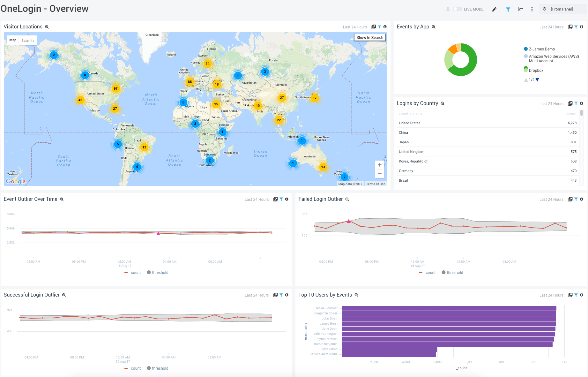Click the edit pencil icon in dashboard header
588x377 pixels.
tap(494, 9)
